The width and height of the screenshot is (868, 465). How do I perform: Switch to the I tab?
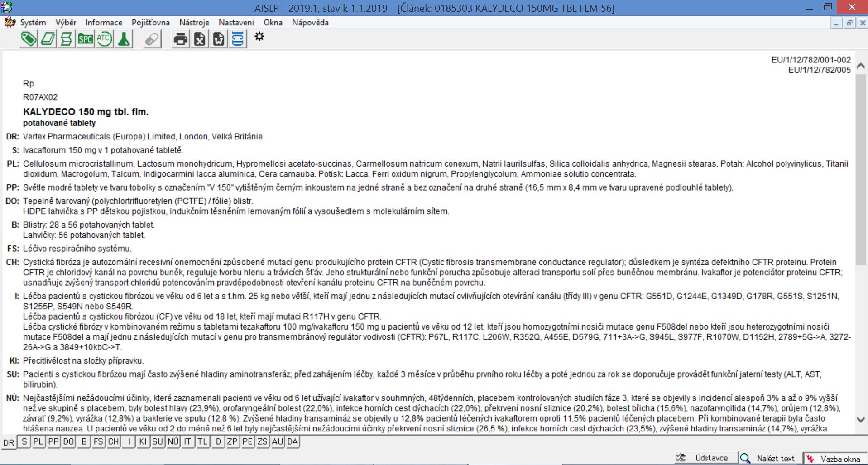[x=129, y=441]
